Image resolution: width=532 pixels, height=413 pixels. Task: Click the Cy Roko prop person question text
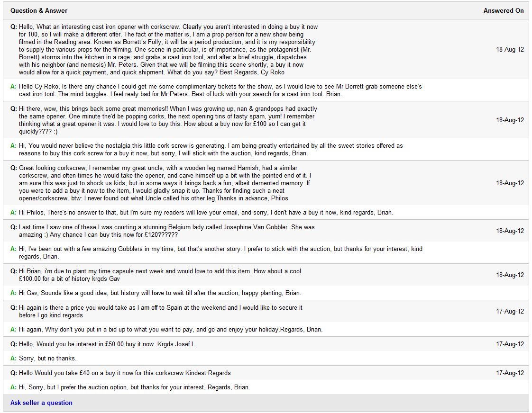pos(168,50)
